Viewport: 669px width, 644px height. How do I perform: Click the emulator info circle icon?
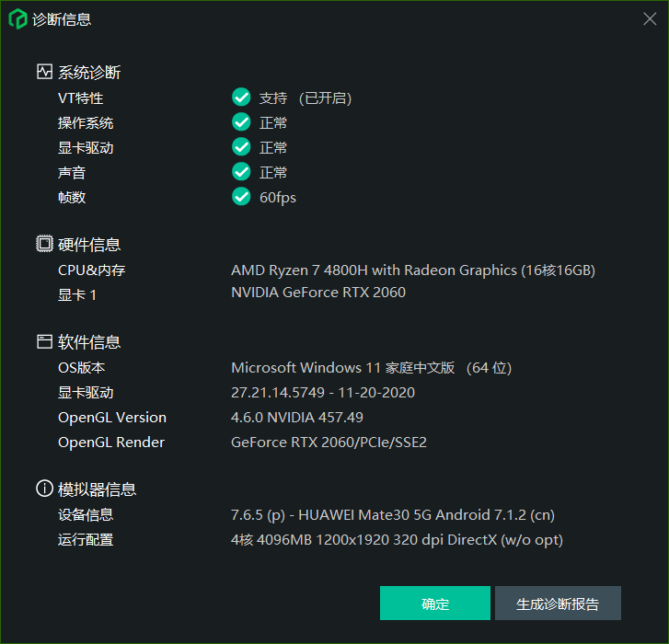(x=44, y=489)
